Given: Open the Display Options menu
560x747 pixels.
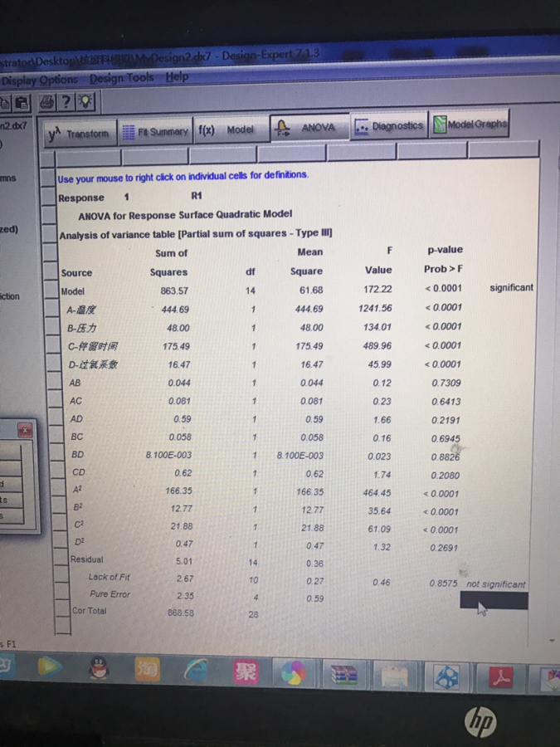Looking at the screenshot, I should click(x=40, y=80).
